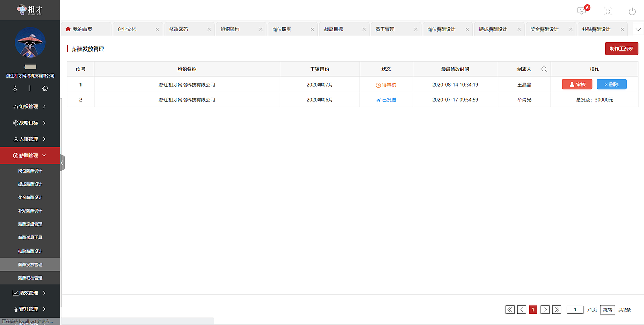Click the 相才 logo in the top corner
The height and width of the screenshot is (325, 644).
[x=28, y=9]
